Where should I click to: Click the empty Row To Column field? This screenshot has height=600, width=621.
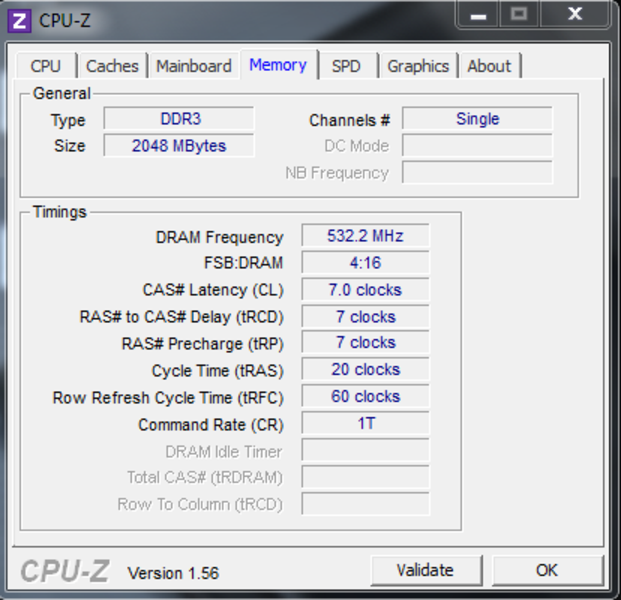[365, 504]
